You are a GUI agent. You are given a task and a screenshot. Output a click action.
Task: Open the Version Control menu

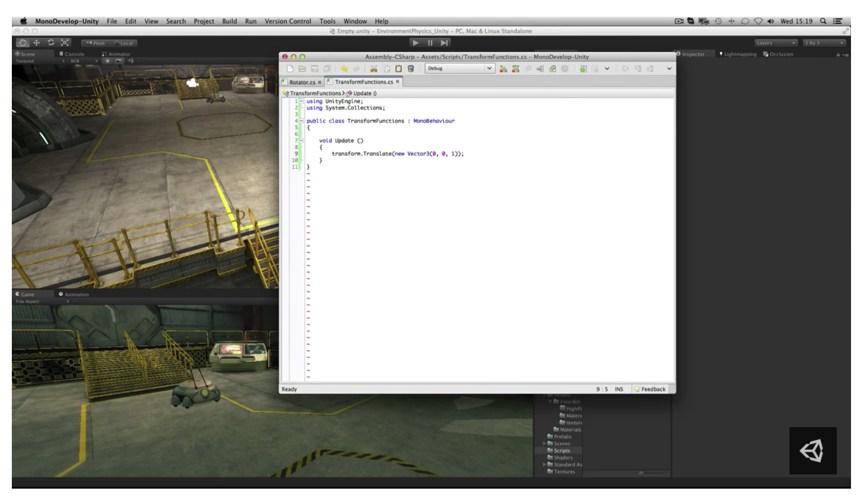click(288, 21)
